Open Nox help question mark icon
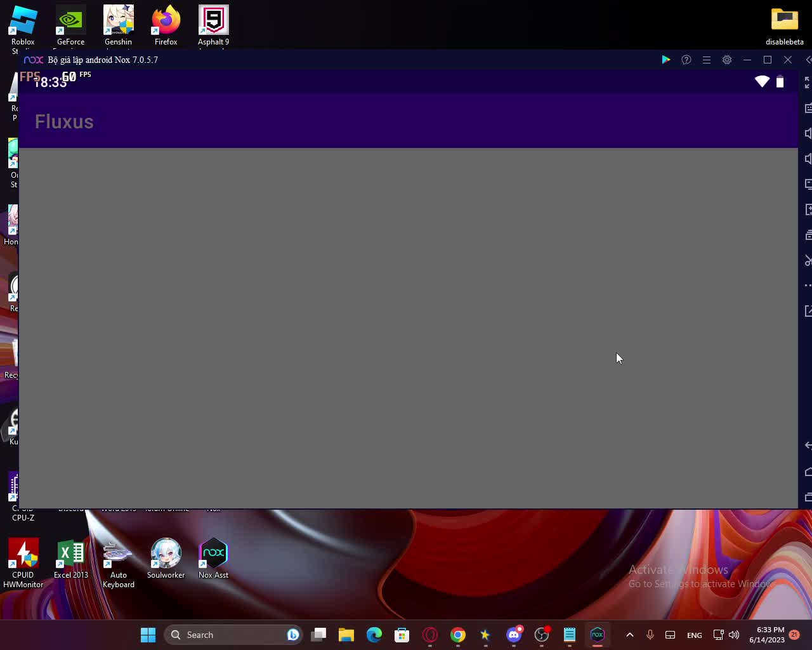Screen dimensions: 812x650 686,60
